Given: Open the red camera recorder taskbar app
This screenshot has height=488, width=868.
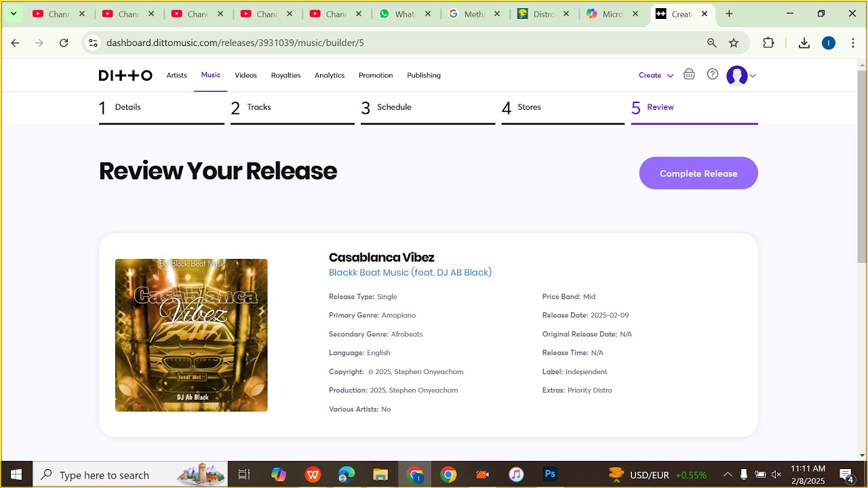Looking at the screenshot, I should [x=482, y=474].
